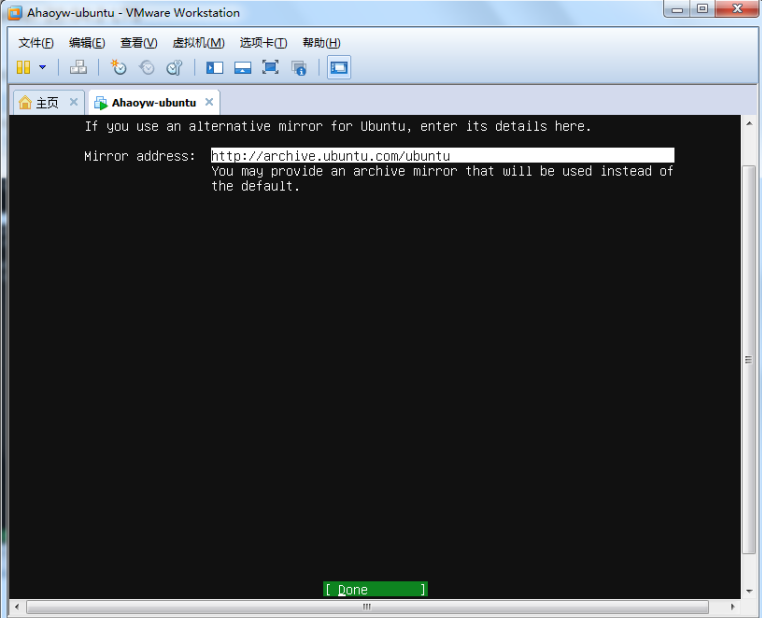Click the send Ctrl+Alt+Del icon
This screenshot has width=762, height=618.
point(78,67)
